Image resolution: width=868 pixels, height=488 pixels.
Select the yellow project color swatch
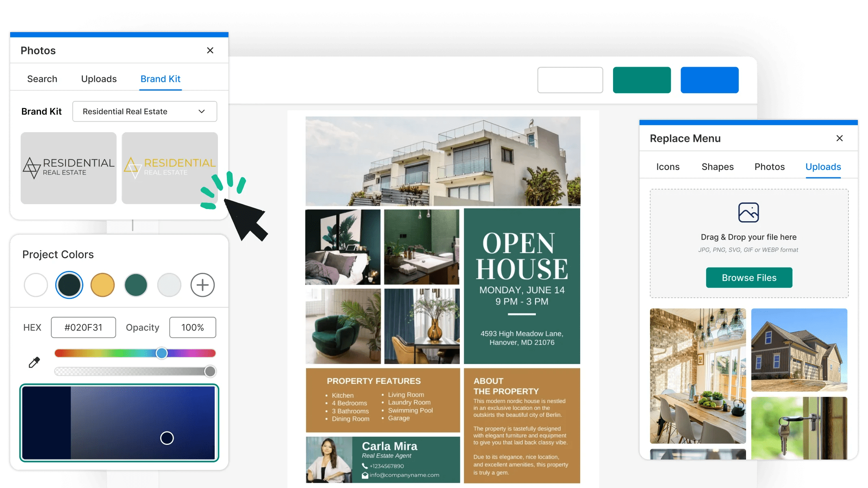pyautogui.click(x=102, y=285)
